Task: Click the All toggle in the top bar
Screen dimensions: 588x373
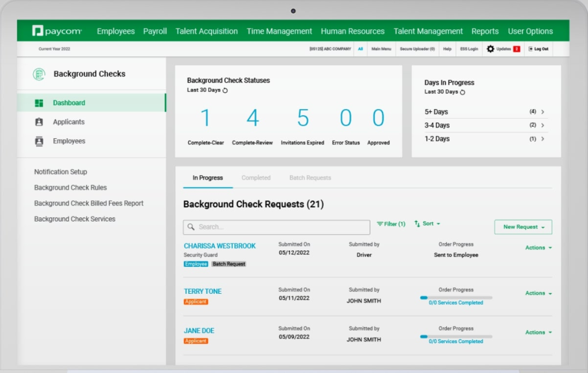Action: (361, 49)
